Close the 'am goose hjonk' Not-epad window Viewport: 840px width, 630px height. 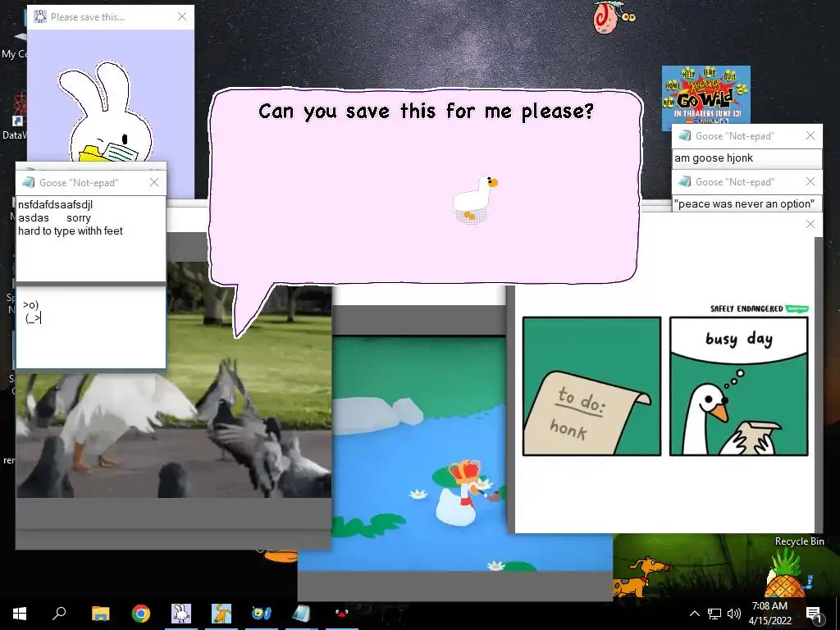[x=810, y=135]
